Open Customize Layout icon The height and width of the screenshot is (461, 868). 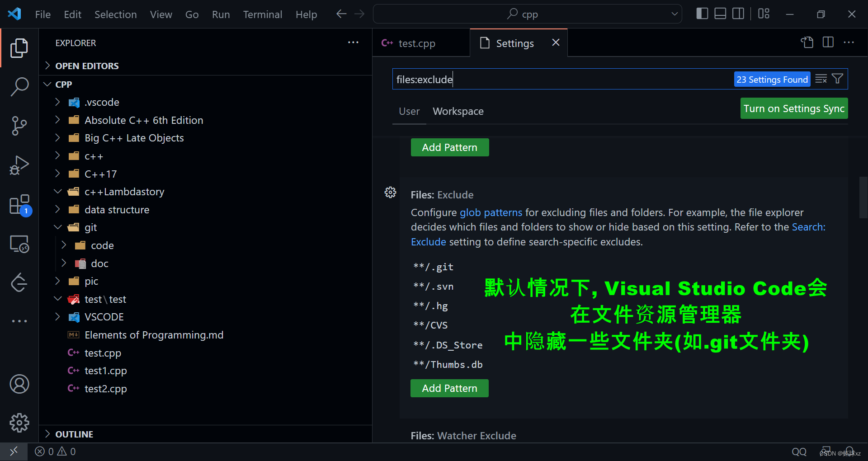coord(764,14)
